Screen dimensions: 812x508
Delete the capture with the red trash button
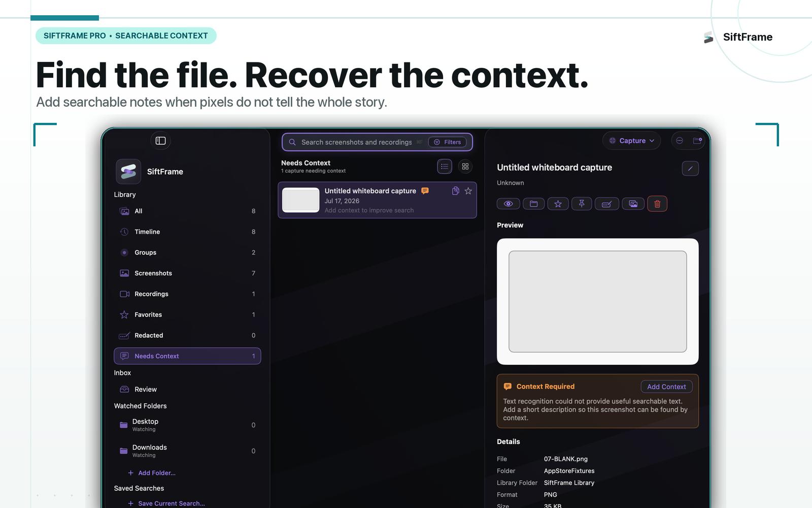(657, 204)
